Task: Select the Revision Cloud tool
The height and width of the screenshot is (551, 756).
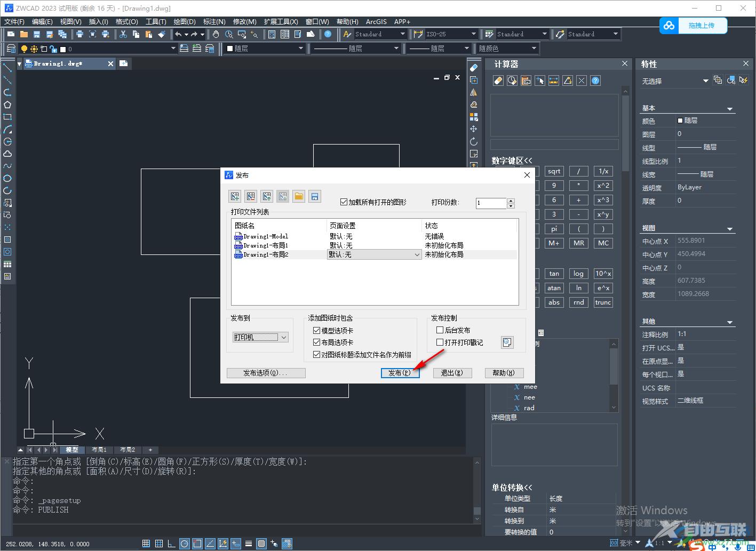Action: coord(7,154)
